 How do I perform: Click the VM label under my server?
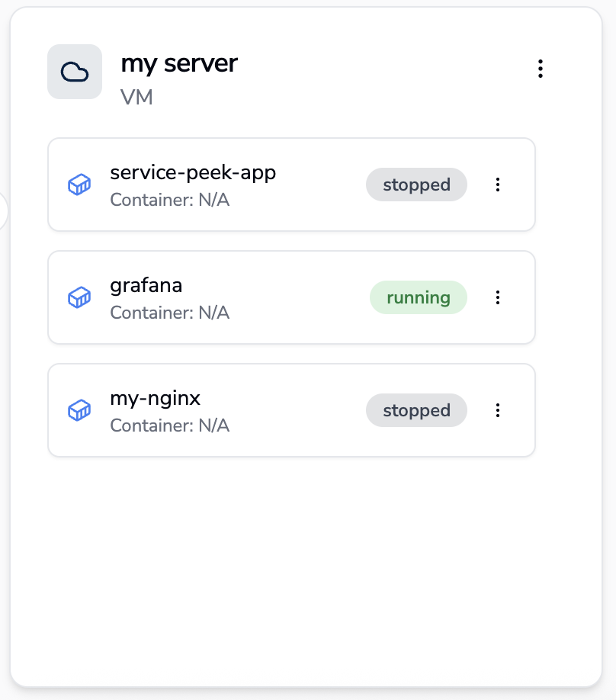pos(136,98)
